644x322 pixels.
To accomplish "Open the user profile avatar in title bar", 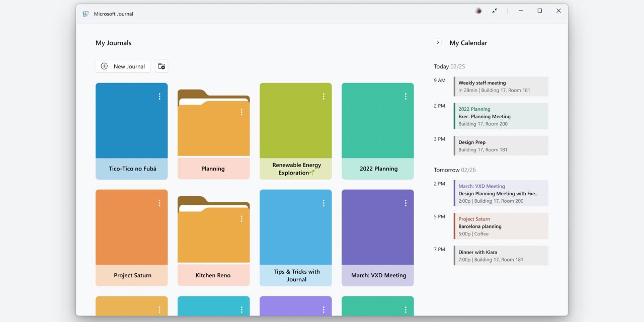I will (478, 11).
